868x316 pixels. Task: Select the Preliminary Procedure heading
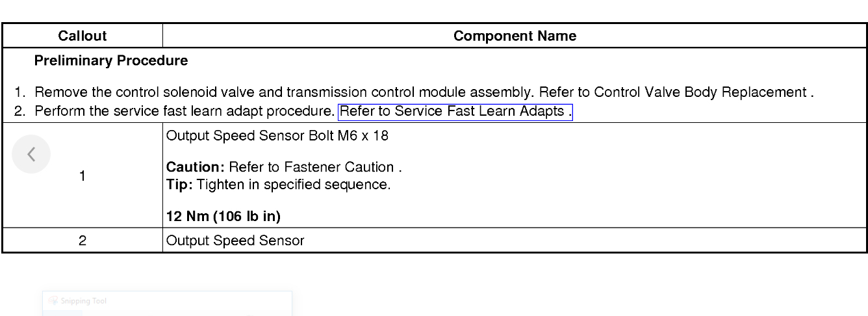[x=111, y=61]
